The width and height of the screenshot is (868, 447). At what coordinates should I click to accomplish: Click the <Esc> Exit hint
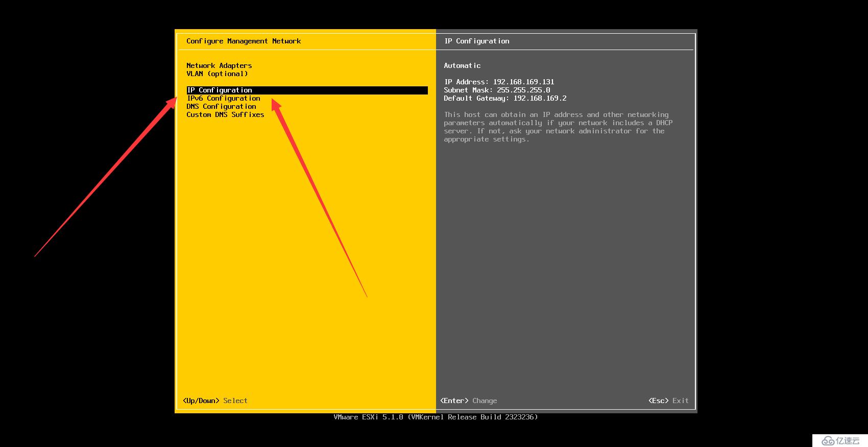click(x=668, y=401)
